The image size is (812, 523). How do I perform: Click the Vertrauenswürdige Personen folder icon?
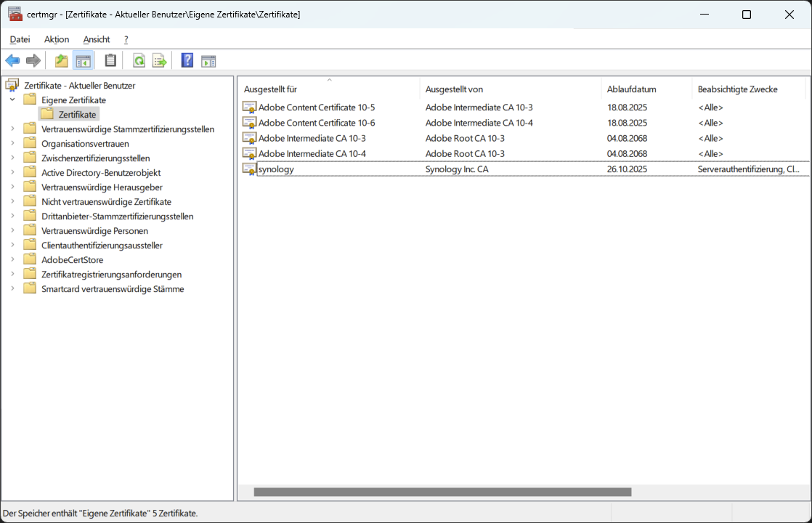point(30,230)
